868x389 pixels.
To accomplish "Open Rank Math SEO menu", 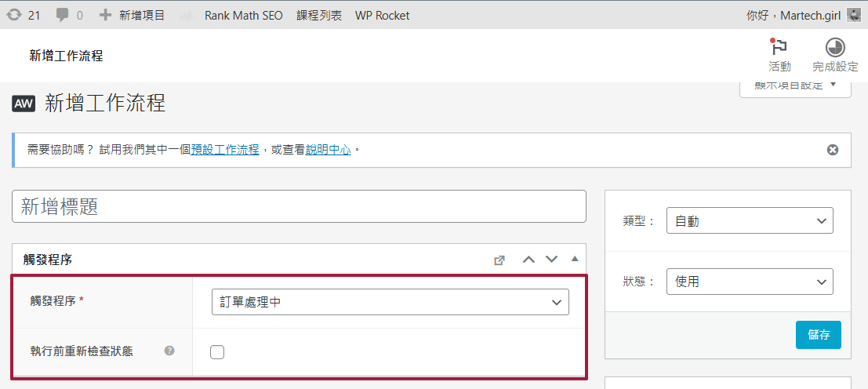I will pyautogui.click(x=244, y=15).
